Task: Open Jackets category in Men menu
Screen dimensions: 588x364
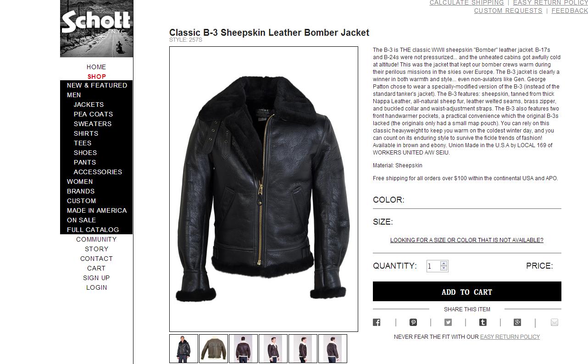Action: (89, 105)
